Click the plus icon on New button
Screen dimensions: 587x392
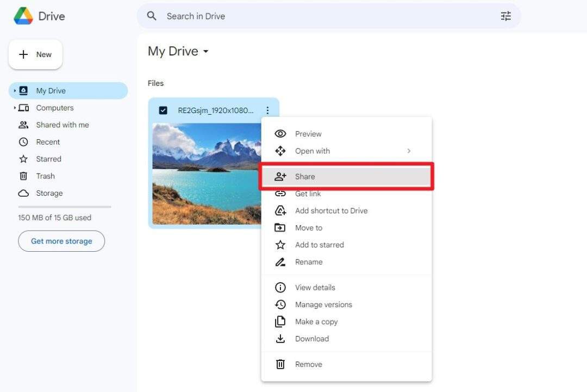[x=23, y=54]
